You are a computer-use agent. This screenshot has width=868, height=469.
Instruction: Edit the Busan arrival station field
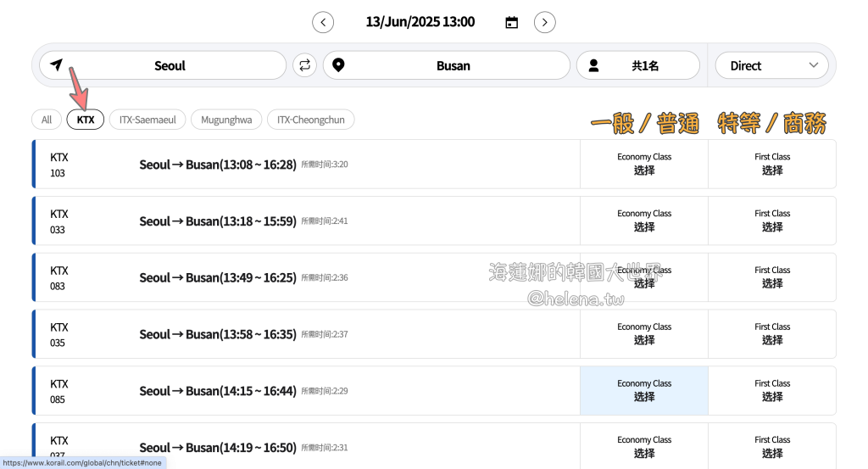447,65
